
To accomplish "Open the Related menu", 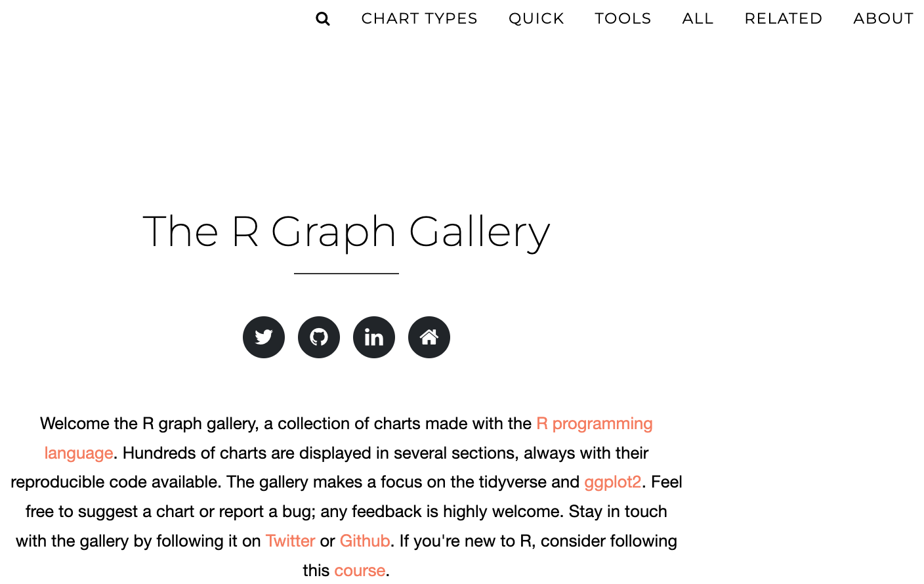I will pyautogui.click(x=784, y=18).
